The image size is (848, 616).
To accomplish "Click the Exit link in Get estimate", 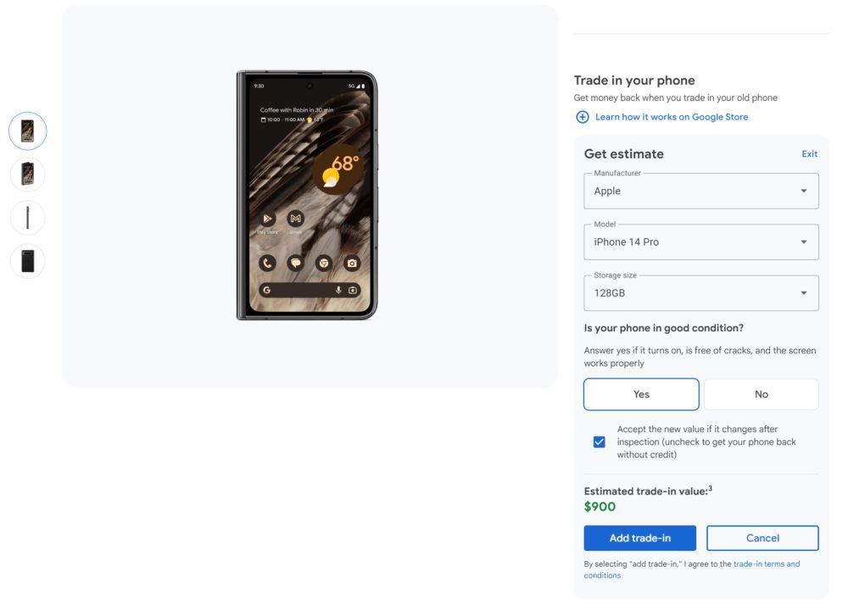I will coord(809,154).
